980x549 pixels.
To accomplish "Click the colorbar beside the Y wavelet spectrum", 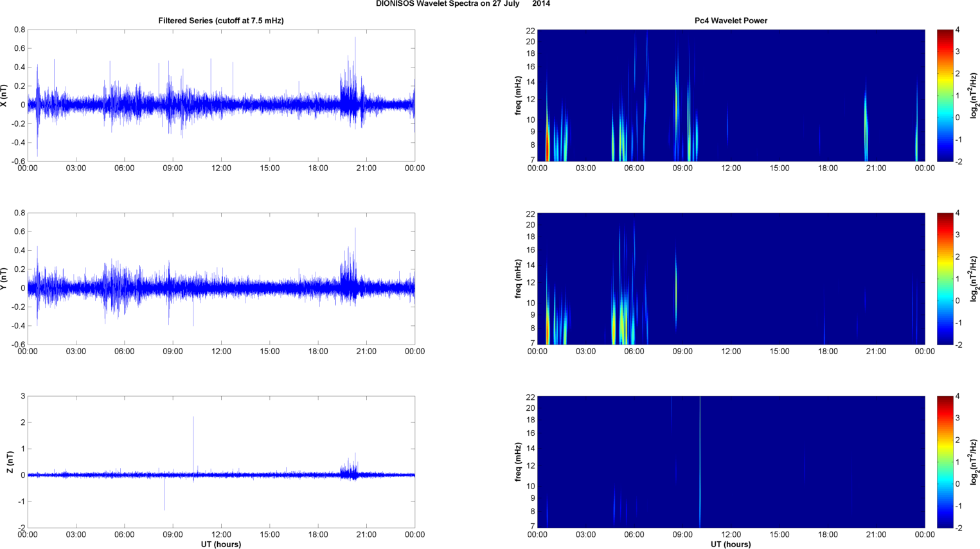I will [945, 278].
